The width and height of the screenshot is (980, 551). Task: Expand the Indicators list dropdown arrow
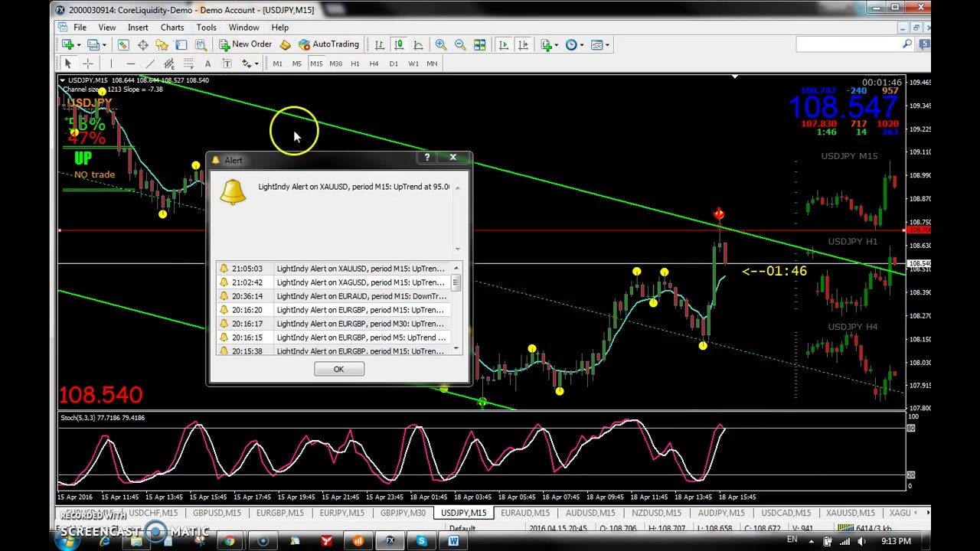point(557,45)
